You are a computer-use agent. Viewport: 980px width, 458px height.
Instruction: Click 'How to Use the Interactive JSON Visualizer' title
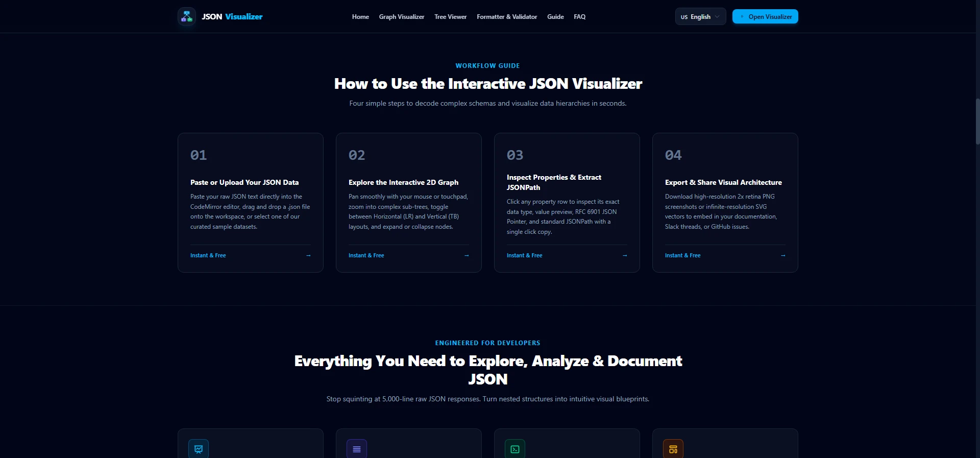pyautogui.click(x=488, y=84)
